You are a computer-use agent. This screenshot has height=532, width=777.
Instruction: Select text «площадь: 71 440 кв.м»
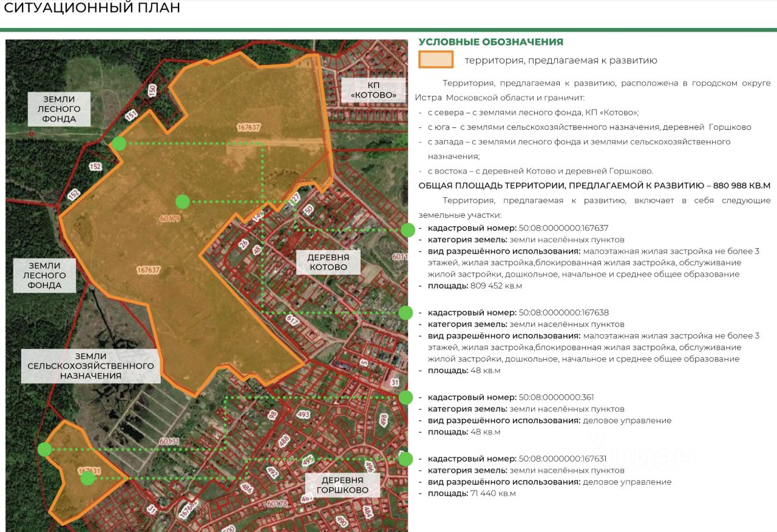point(472,493)
